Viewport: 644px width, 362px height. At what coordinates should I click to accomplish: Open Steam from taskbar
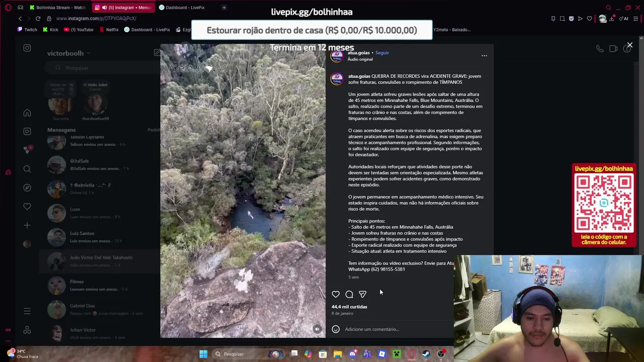click(x=426, y=354)
